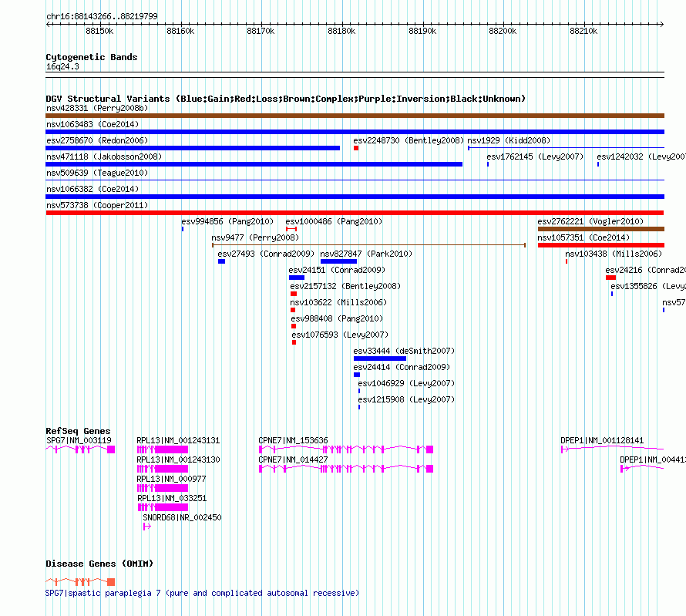Viewport: 686px width, 616px height.
Task: Click DPEP1|NM_001128141 transcript label
Action: click(602, 440)
